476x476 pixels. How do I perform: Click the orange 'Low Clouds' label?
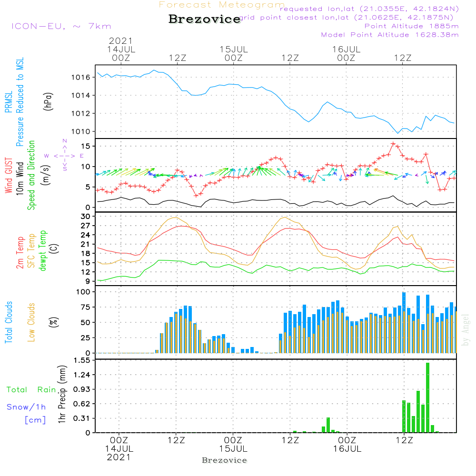pyautogui.click(x=31, y=322)
